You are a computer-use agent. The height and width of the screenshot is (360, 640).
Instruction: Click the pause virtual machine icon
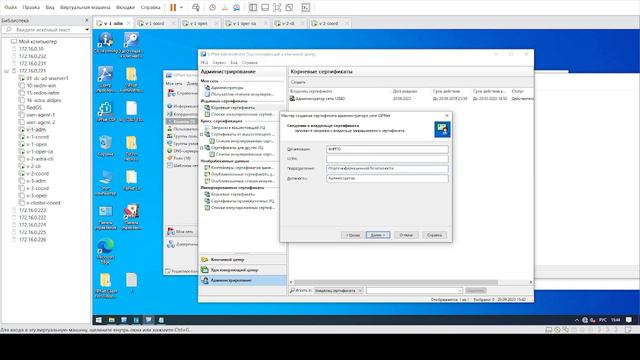[x=173, y=7]
